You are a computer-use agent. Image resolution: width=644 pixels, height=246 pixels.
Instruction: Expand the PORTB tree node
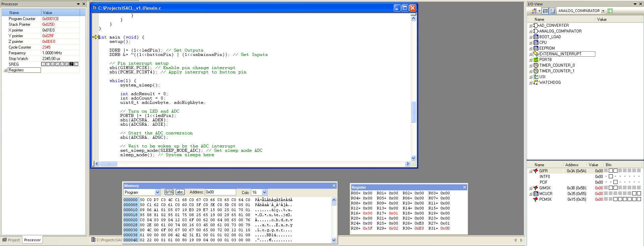click(531, 60)
